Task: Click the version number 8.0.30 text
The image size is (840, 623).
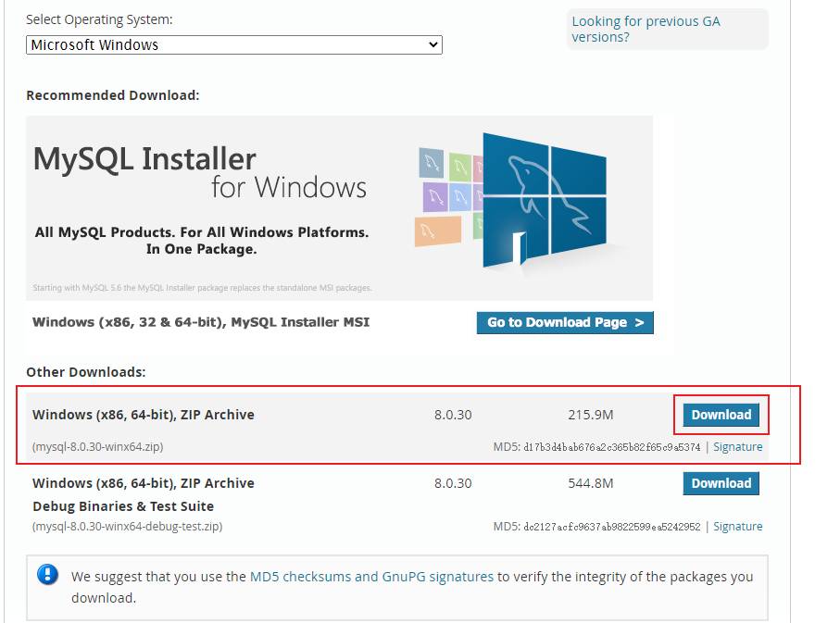Action: click(x=452, y=415)
